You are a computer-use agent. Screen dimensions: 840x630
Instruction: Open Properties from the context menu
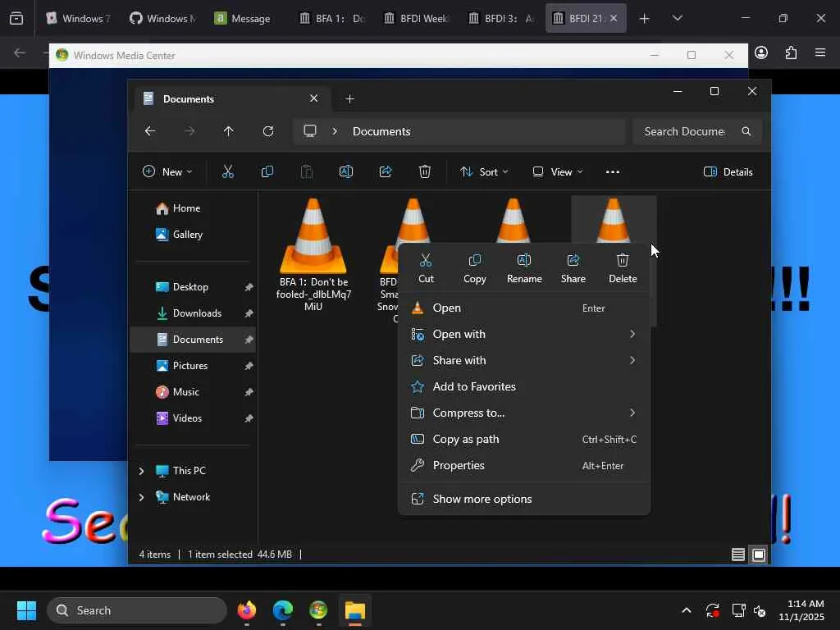coord(524,466)
